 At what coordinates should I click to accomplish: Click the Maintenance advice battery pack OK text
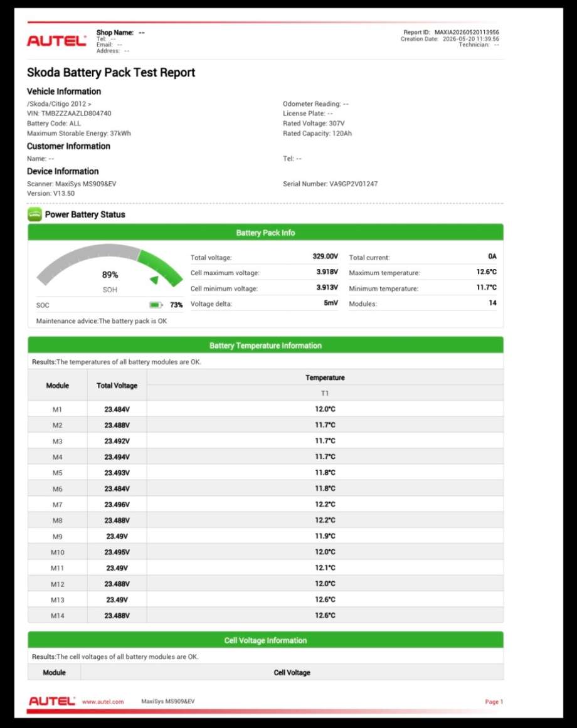click(102, 321)
